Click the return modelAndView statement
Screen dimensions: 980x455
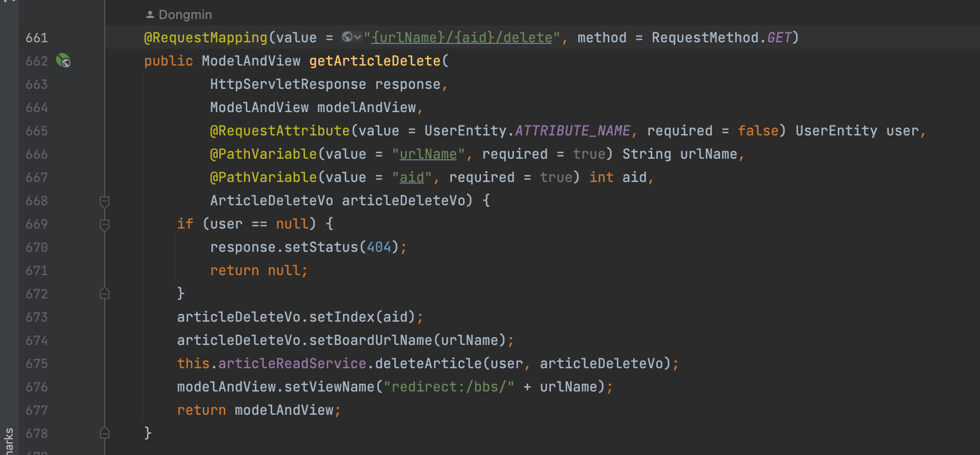click(x=259, y=410)
